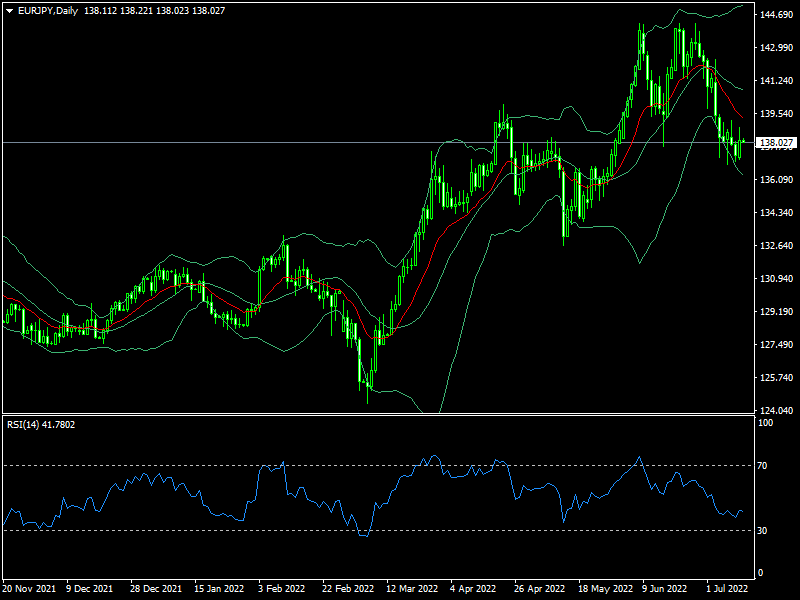Click the 22 Feb 2022 date label
This screenshot has height=600, width=800.
pos(348,588)
